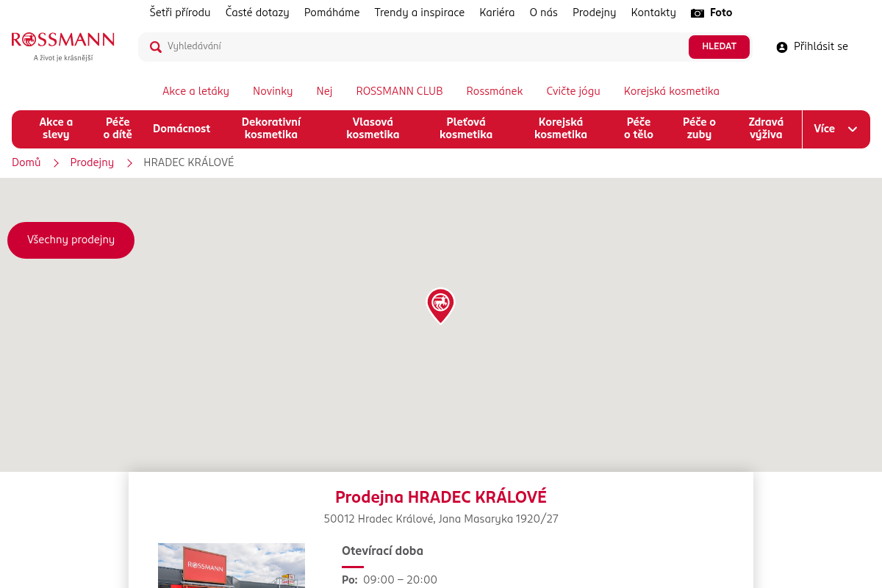
Task: Click the Rossmann logo
Action: point(63,46)
